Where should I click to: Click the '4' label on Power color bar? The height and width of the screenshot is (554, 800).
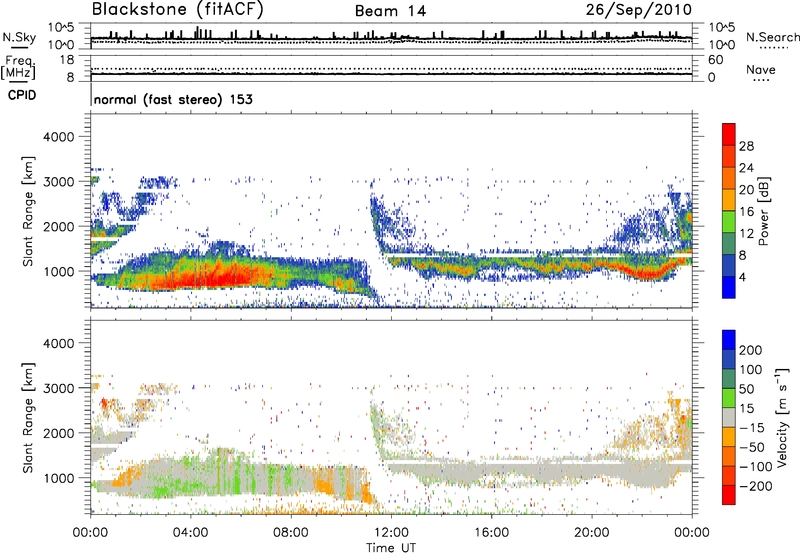(x=742, y=277)
